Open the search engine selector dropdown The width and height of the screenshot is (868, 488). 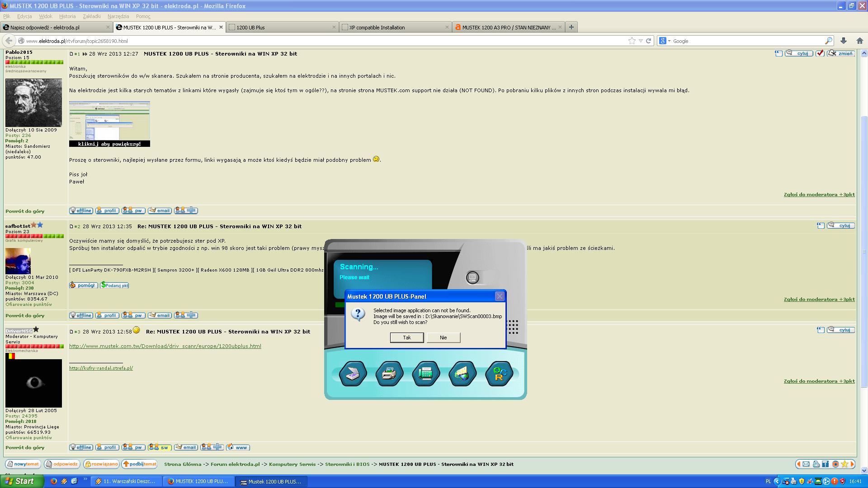click(665, 41)
